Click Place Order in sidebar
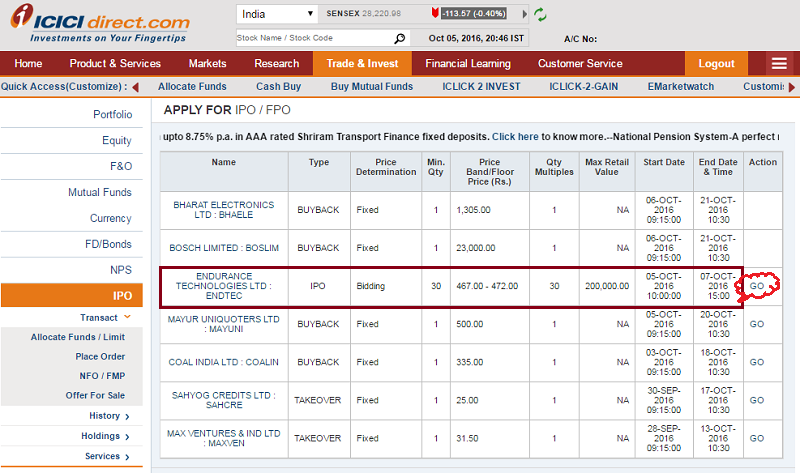 [100, 356]
